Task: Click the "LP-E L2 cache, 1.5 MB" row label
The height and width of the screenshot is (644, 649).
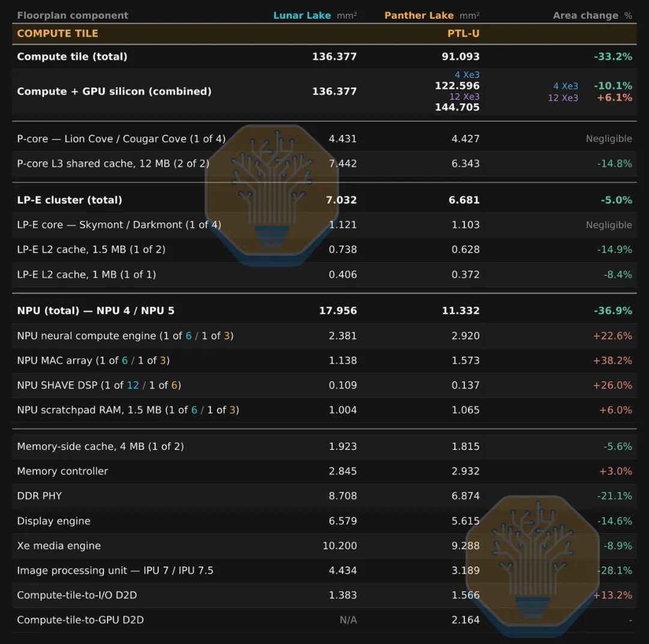Action: 91,249
